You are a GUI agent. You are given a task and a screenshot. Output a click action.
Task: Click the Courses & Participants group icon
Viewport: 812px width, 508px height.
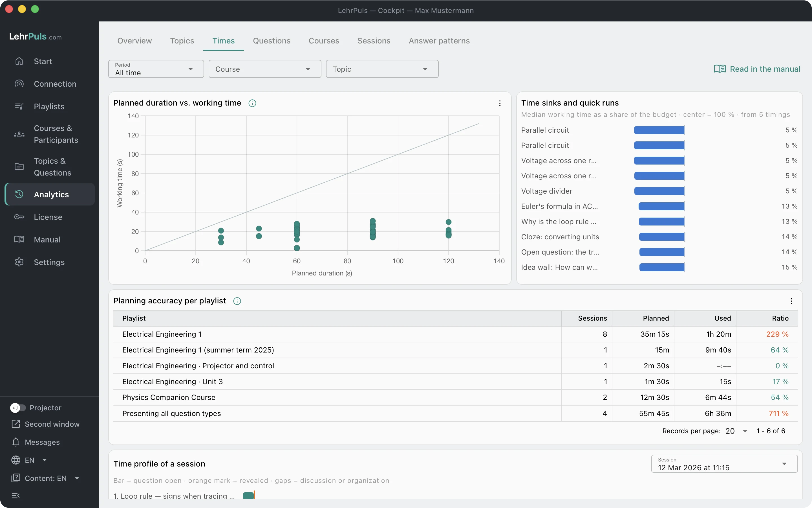pyautogui.click(x=19, y=134)
